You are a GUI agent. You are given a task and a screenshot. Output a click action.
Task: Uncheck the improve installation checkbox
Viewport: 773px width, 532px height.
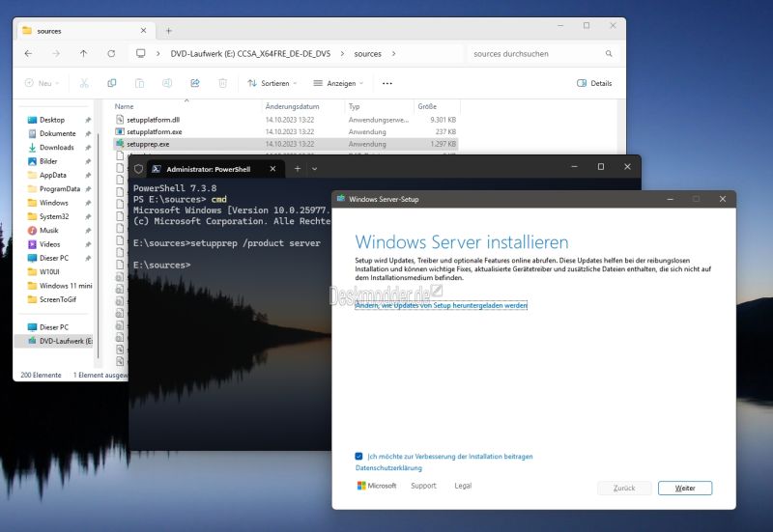click(x=359, y=456)
